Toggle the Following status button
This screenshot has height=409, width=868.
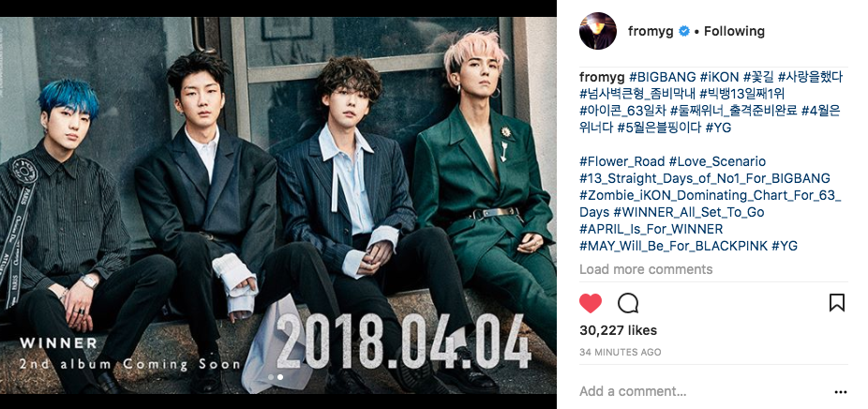click(734, 32)
